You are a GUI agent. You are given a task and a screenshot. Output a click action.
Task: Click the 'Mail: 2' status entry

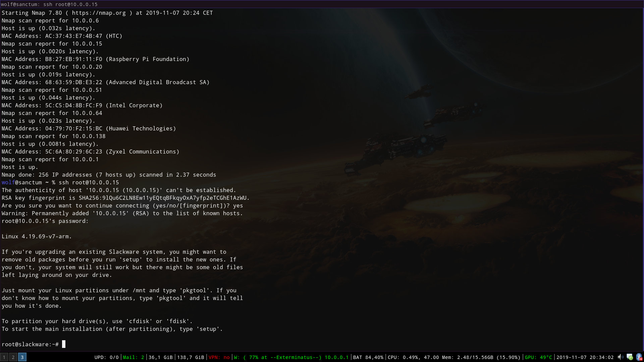tap(133, 357)
